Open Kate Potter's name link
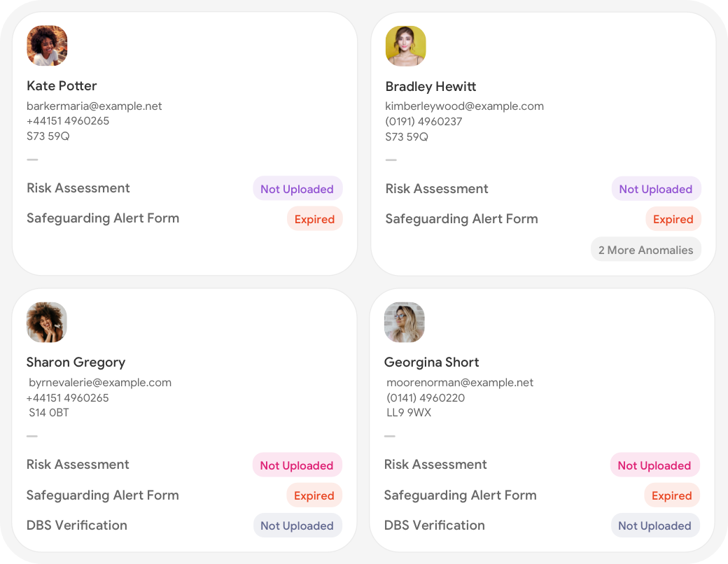 coord(62,86)
